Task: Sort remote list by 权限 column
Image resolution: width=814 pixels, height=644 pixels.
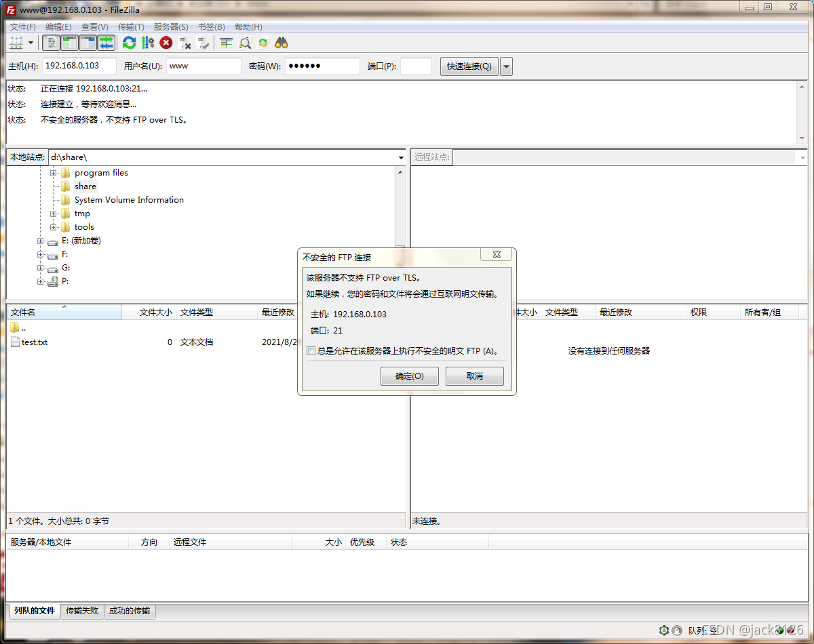Action: 714,313
